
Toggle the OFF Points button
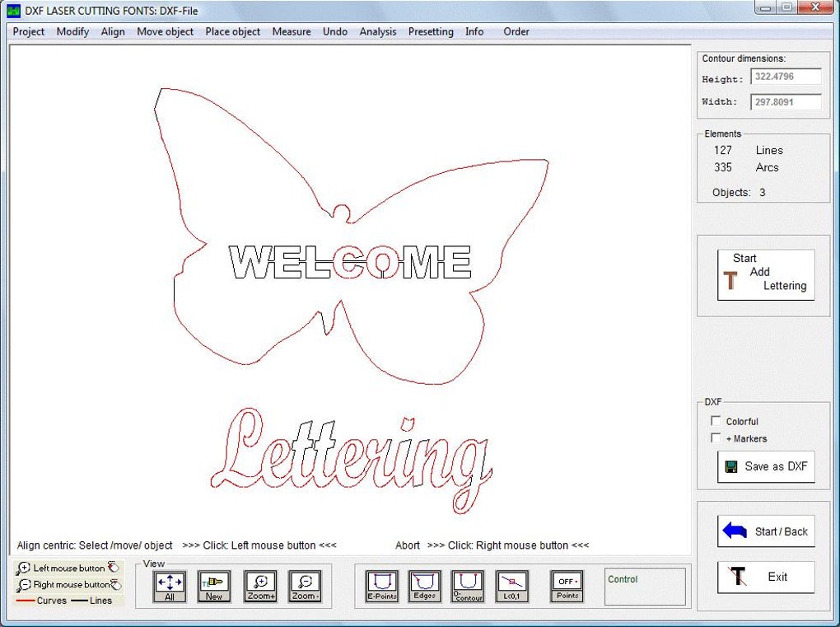[x=567, y=586]
